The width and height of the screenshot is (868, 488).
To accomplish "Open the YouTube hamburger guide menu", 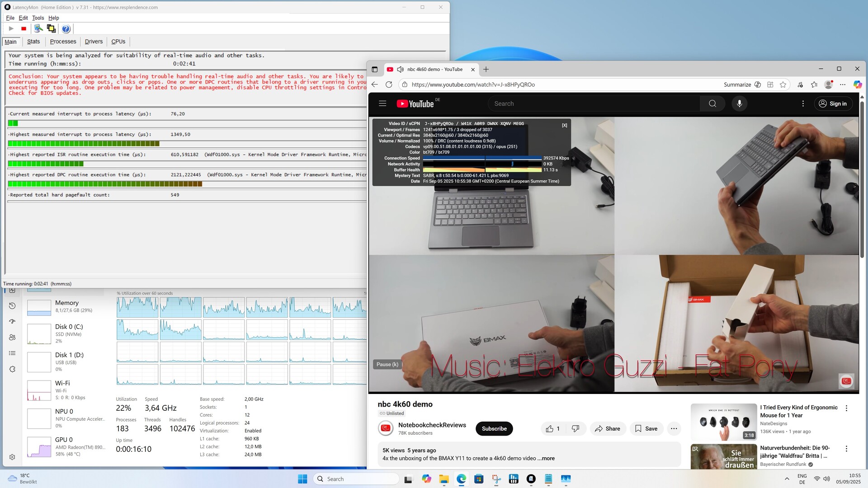I will point(382,103).
